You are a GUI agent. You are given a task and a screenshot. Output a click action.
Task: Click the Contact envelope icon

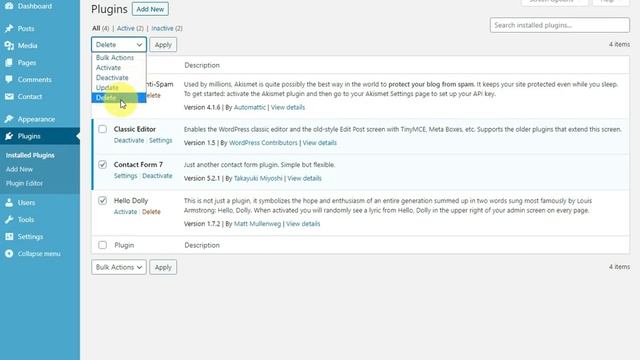(9, 97)
